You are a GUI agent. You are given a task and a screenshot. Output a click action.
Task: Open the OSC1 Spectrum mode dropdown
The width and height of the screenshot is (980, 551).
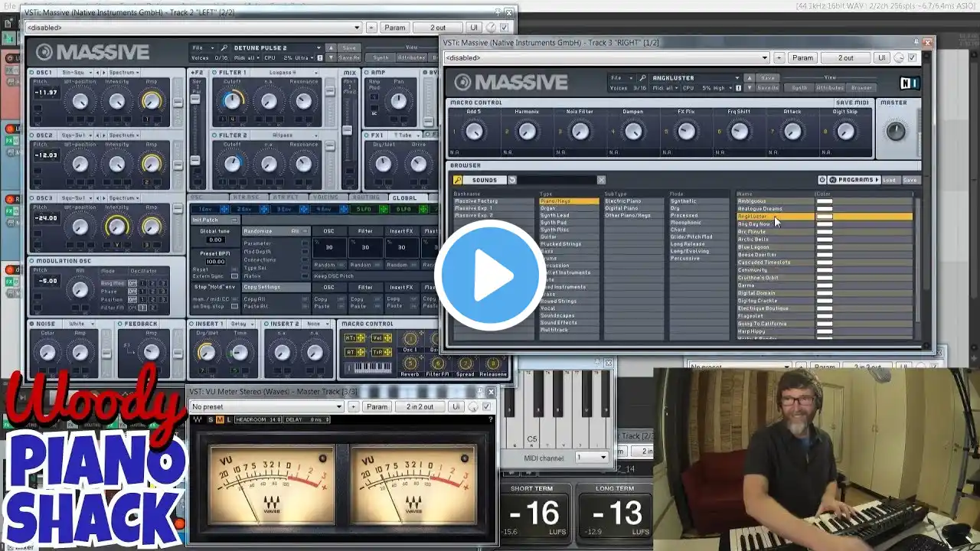(x=124, y=73)
